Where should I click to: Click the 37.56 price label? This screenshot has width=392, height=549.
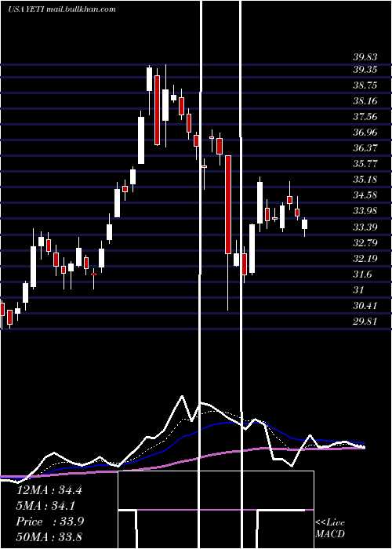click(x=365, y=117)
